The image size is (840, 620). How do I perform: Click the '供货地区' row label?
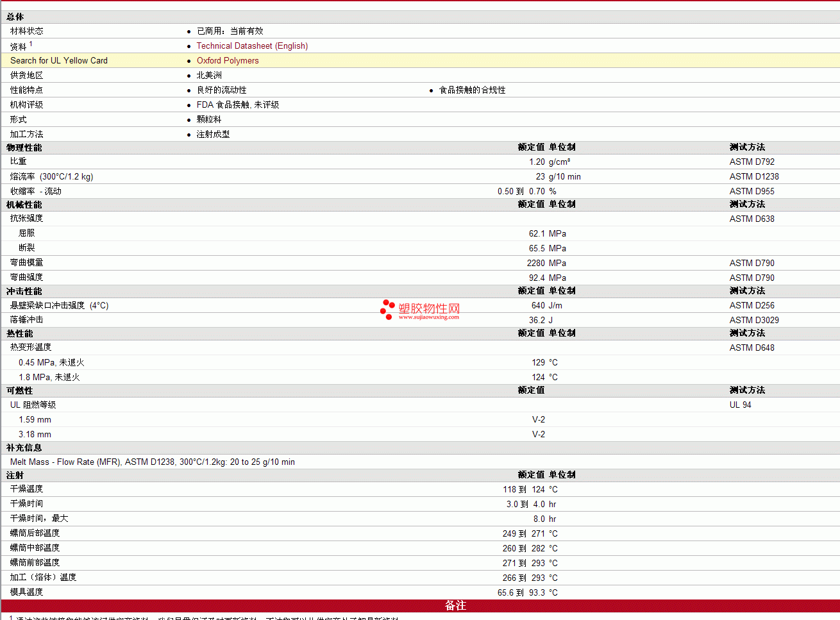pos(27,76)
